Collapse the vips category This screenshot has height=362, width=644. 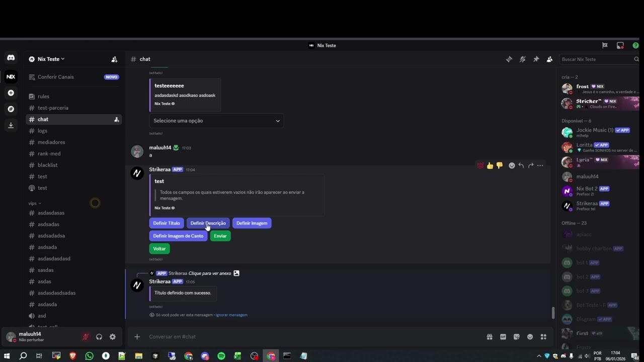pos(34,204)
